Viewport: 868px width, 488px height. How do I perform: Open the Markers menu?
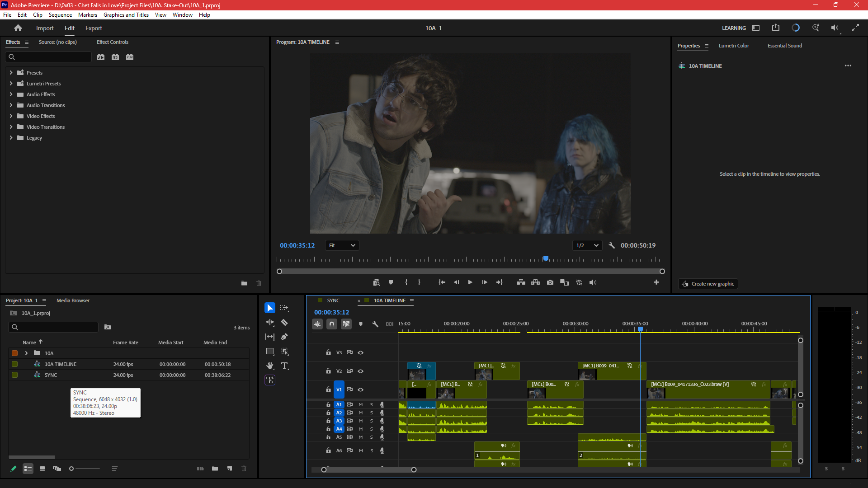click(88, 15)
